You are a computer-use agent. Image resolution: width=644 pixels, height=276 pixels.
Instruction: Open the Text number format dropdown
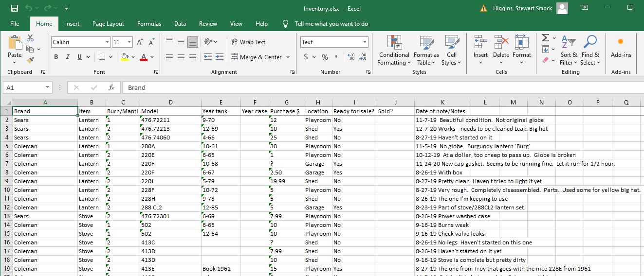click(365, 42)
